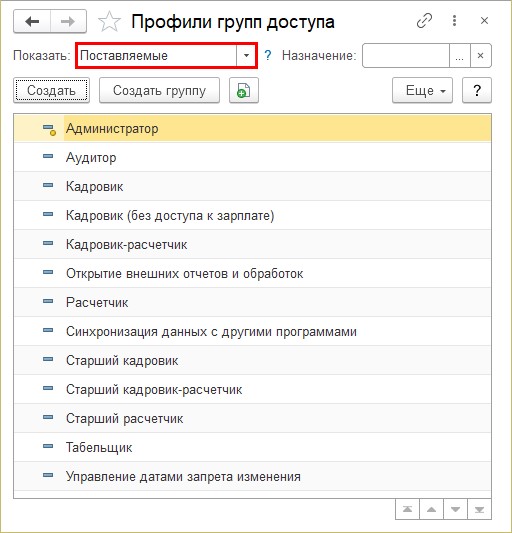The width and height of the screenshot is (512, 533).
Task: Move up one row in the list
Action: tap(431, 509)
